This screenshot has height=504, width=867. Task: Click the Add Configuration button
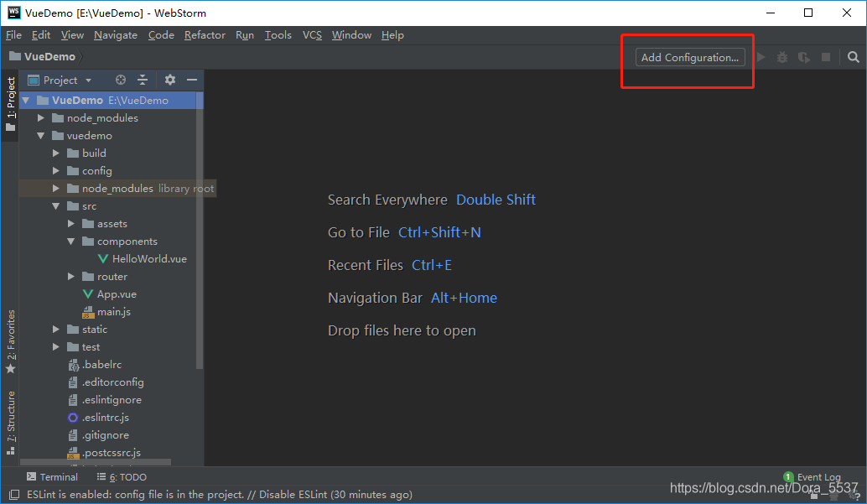click(x=690, y=57)
